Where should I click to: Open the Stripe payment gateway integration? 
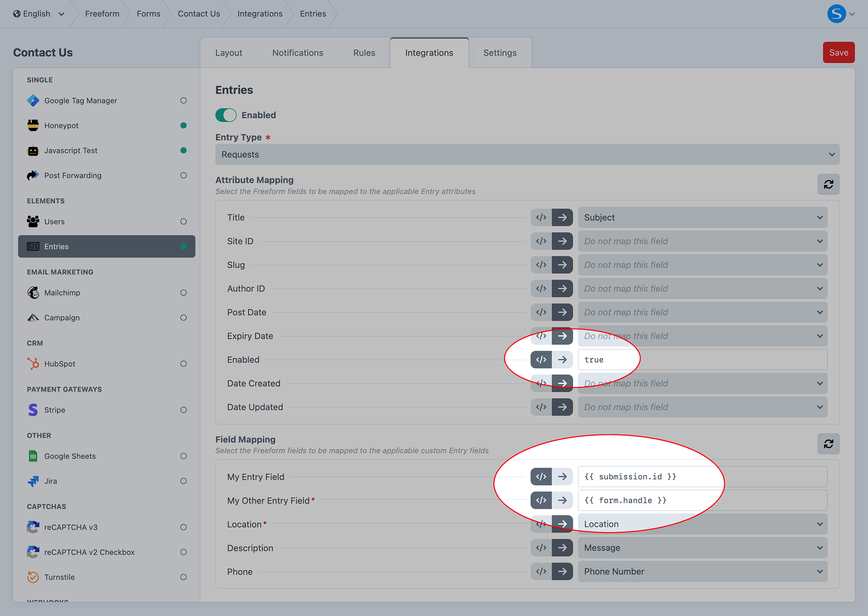55,410
